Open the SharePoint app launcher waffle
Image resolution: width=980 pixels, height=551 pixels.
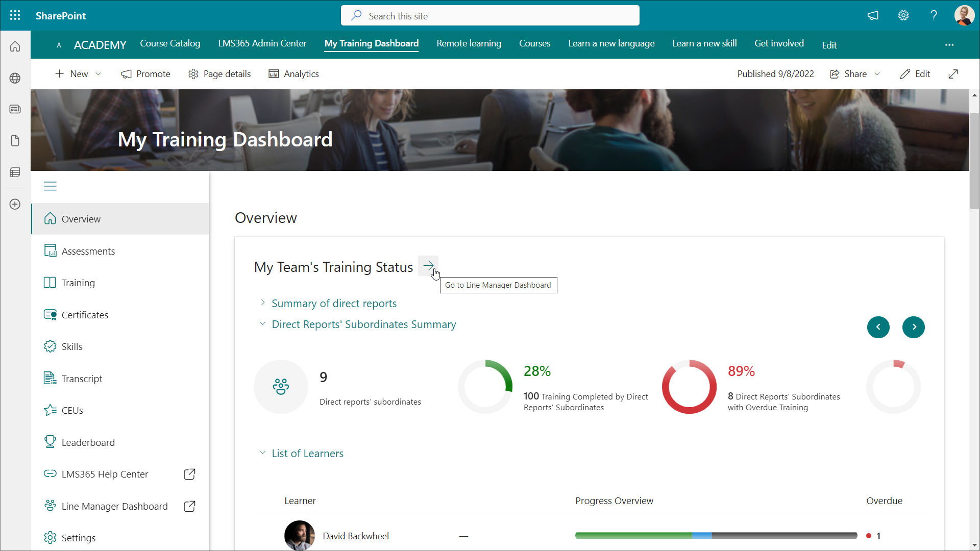[15, 15]
